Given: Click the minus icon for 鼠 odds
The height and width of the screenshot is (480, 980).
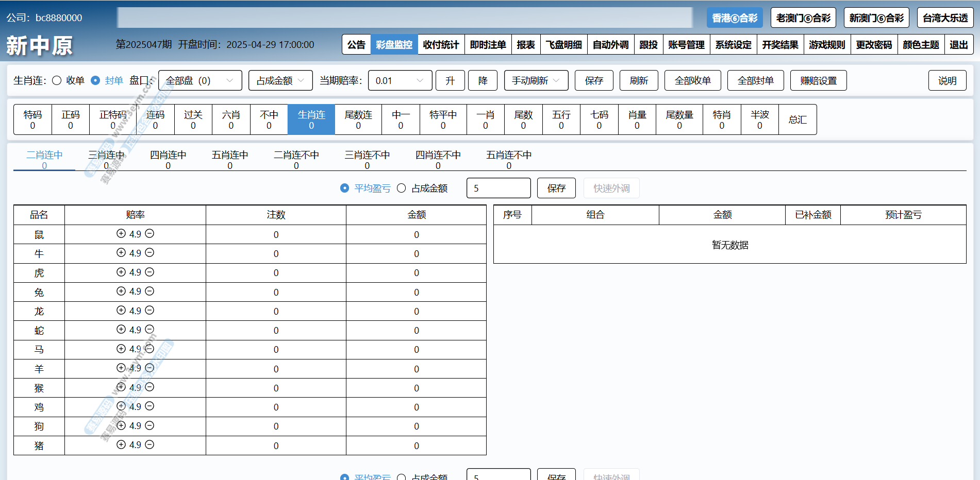Looking at the screenshot, I should 150,234.
